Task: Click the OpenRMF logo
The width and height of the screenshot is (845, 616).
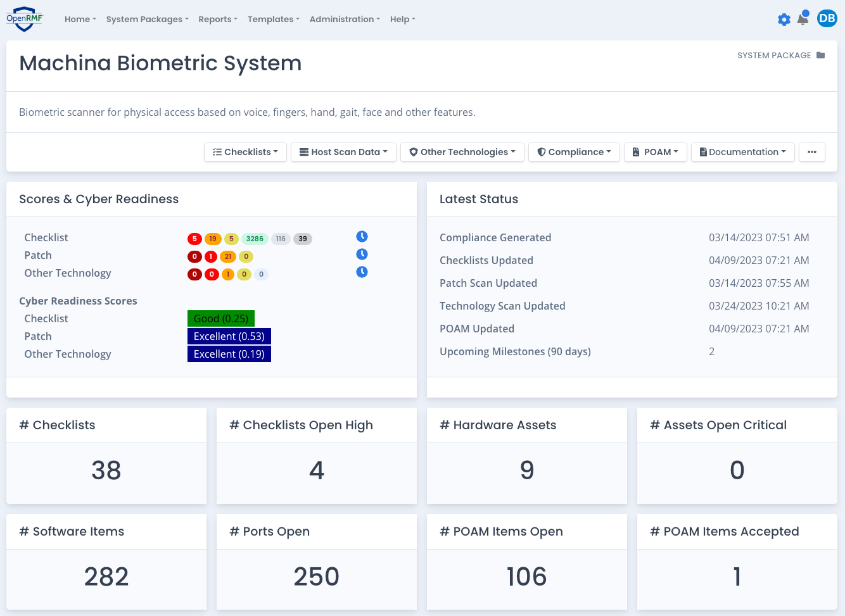Action: pos(25,19)
